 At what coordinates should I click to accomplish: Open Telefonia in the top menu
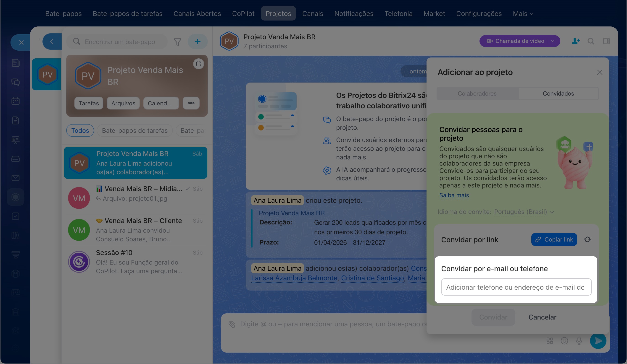click(x=399, y=13)
